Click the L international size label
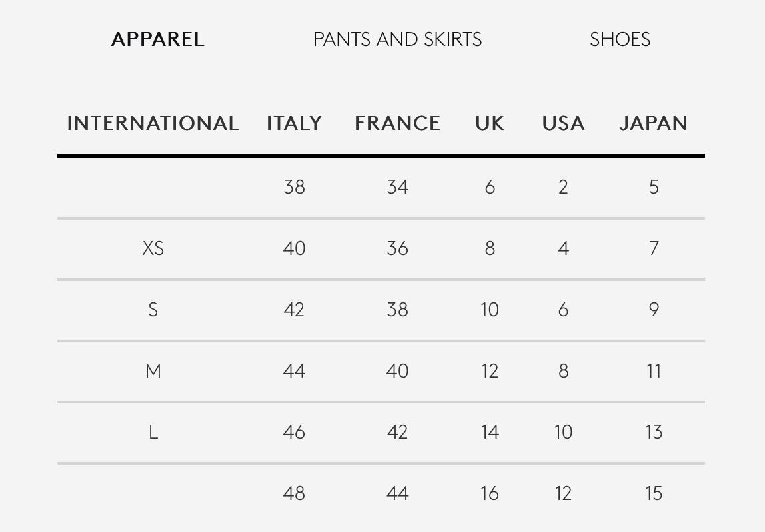Viewport: 765px width, 532px height. pos(153,432)
